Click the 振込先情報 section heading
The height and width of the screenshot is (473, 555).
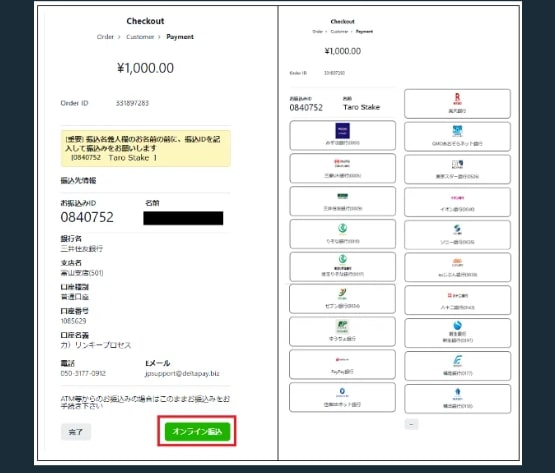tap(78, 181)
